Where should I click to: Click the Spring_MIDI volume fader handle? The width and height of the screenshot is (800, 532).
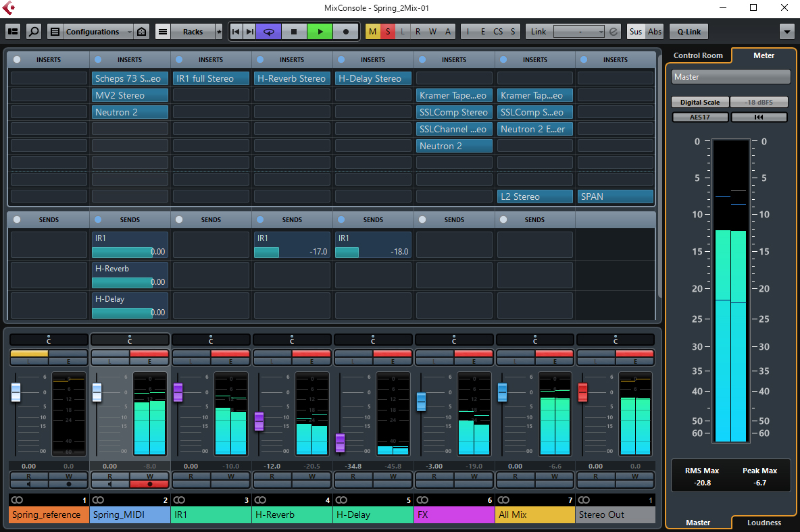tap(97, 392)
